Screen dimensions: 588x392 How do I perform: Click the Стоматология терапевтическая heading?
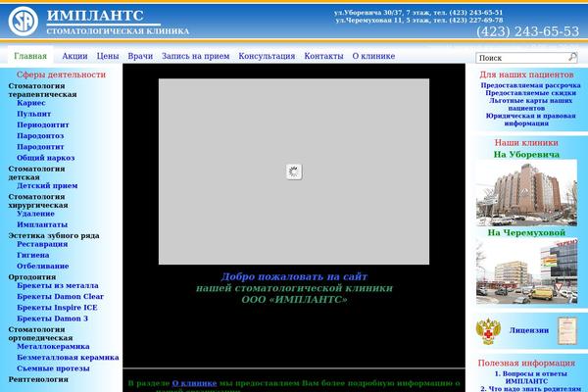42,90
